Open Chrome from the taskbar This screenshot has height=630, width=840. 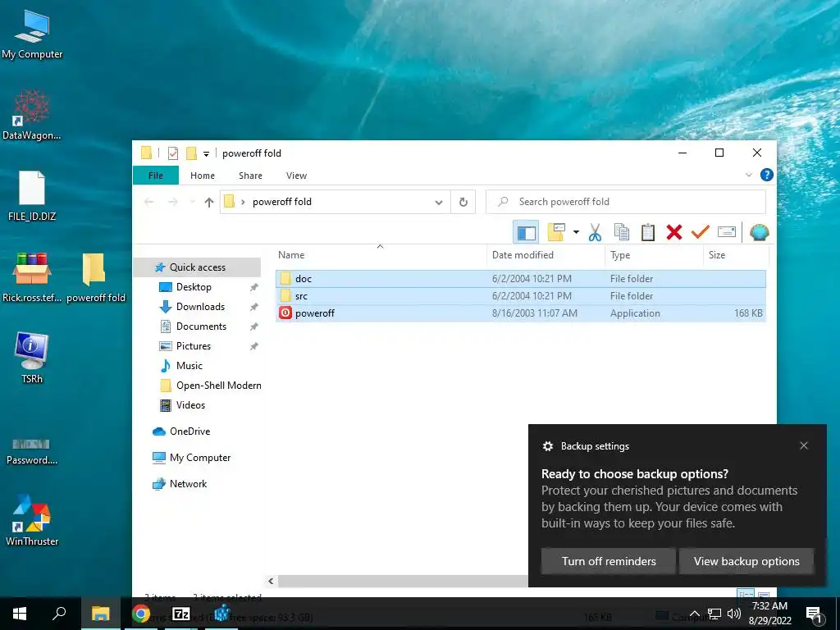tap(141, 614)
